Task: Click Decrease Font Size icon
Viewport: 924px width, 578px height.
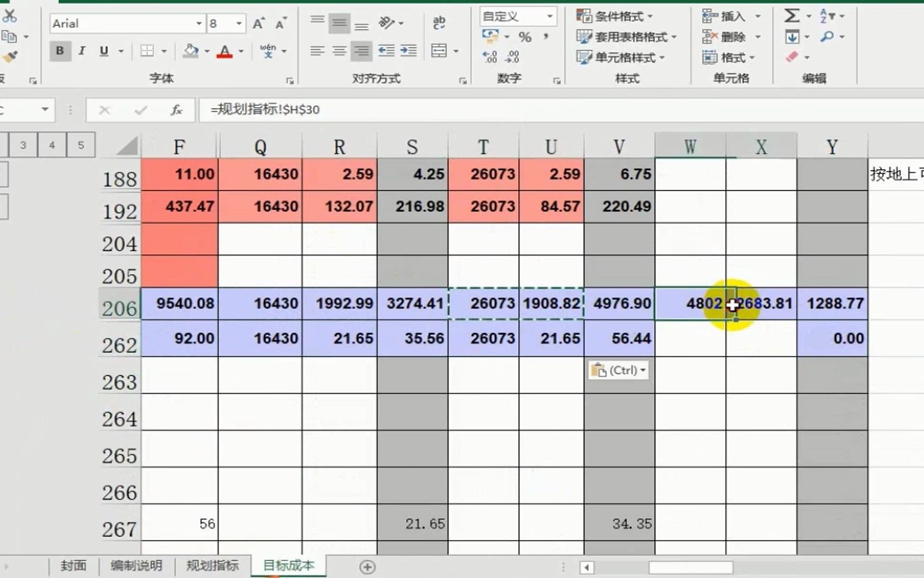Action: 281,24
